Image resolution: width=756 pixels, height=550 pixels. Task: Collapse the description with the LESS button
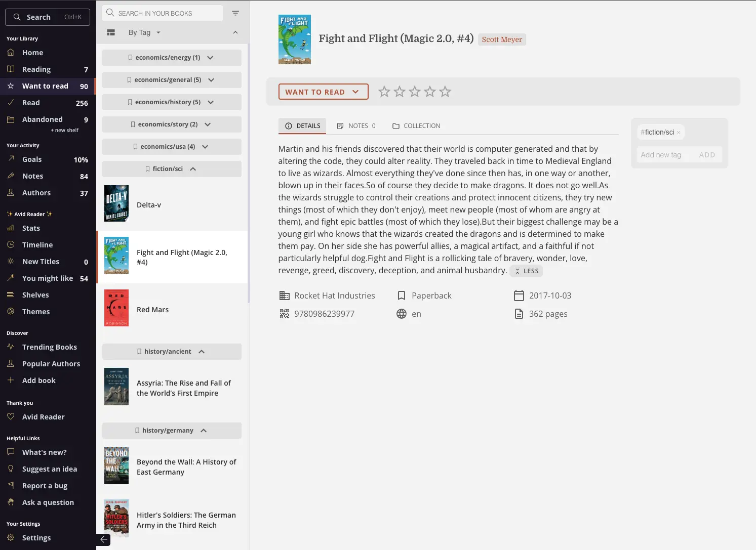tap(526, 271)
